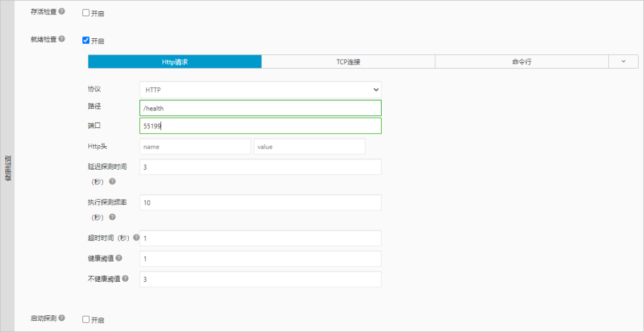The height and width of the screenshot is (332, 644).
Task: Select the Http请求 tab
Action: pyautogui.click(x=175, y=62)
